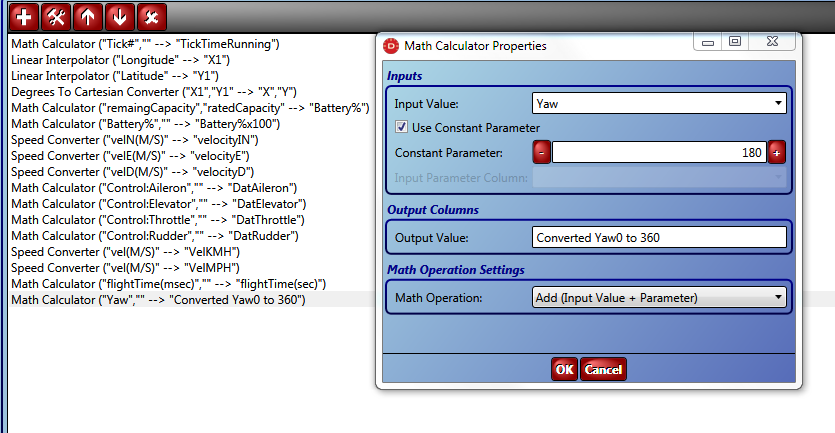Move selected item up with arrow icon

tap(88, 17)
